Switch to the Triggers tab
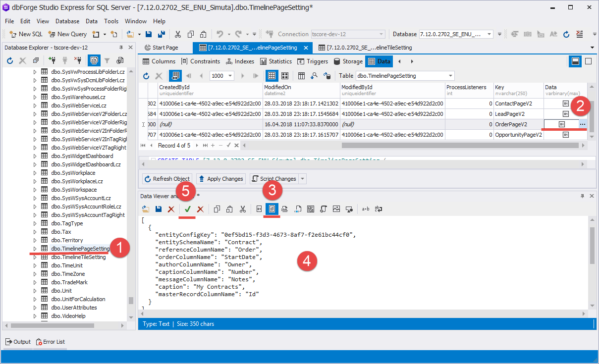This screenshot has height=364, width=599. (313, 61)
